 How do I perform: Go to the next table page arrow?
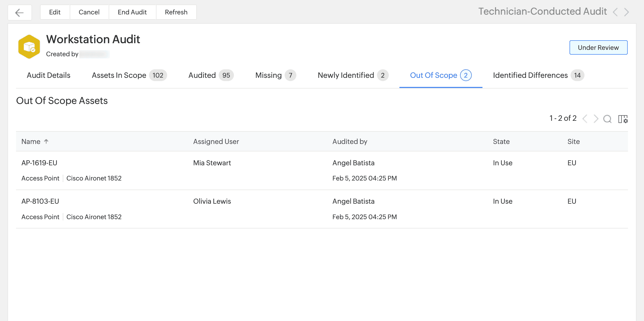(596, 119)
